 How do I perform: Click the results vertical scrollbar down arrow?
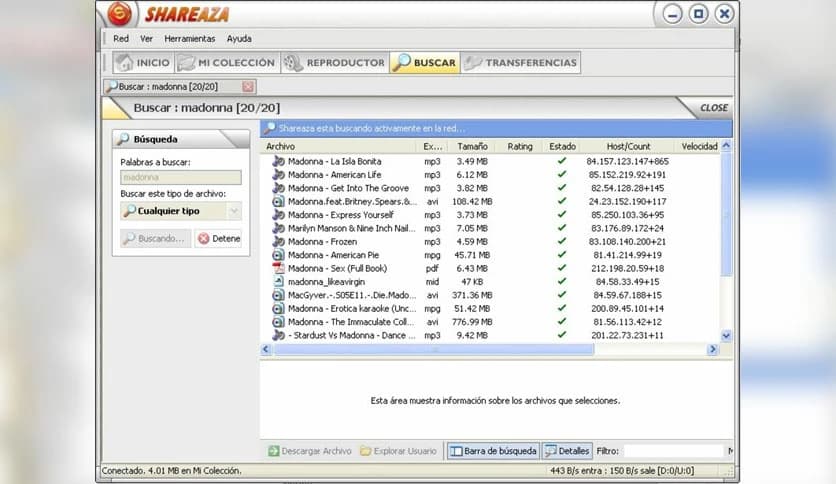[x=726, y=336]
